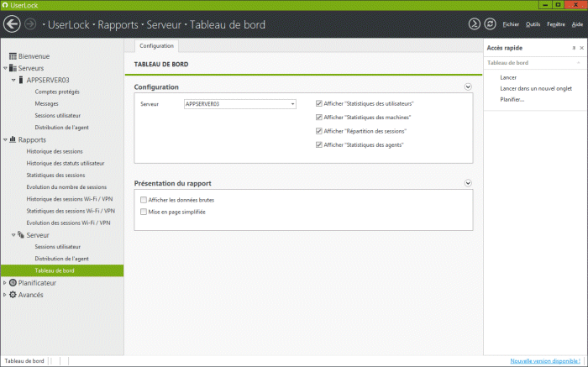Click Serveur in the breadcrumb
This screenshot has height=367, width=588.
[x=164, y=24]
